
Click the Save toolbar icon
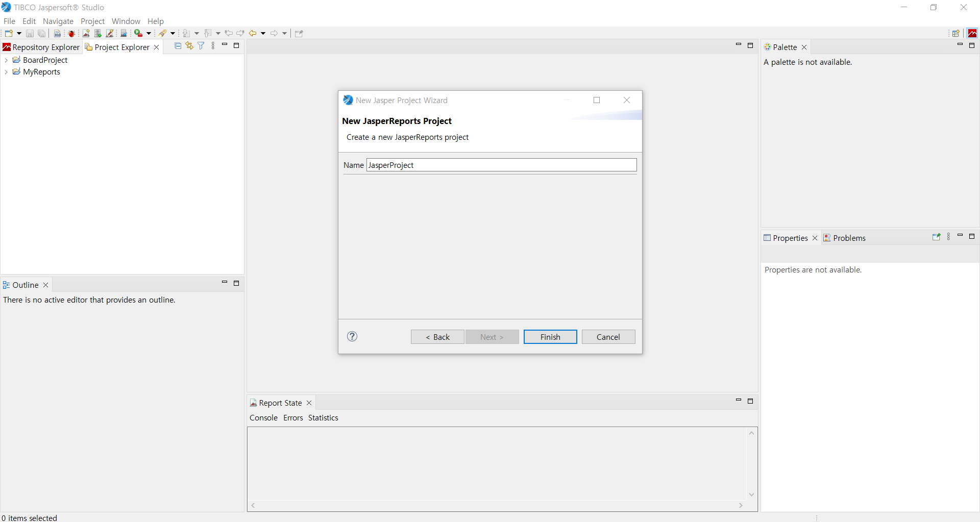pos(30,34)
